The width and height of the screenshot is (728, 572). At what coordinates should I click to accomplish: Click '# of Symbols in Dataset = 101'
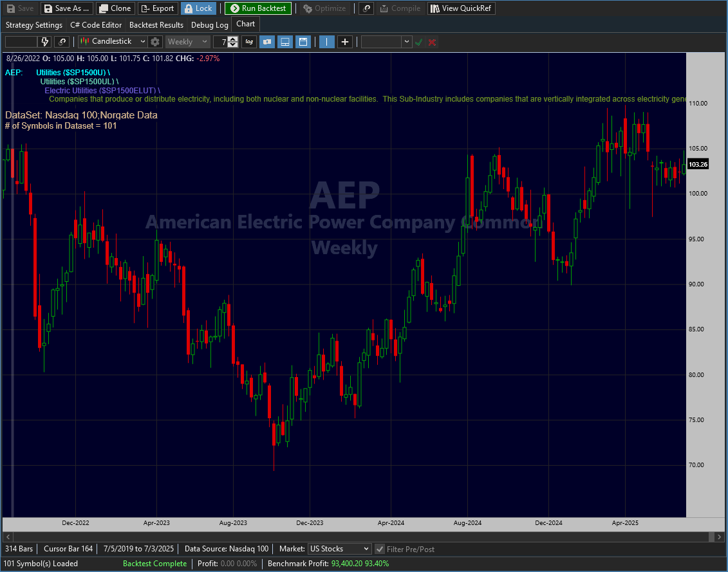(61, 126)
